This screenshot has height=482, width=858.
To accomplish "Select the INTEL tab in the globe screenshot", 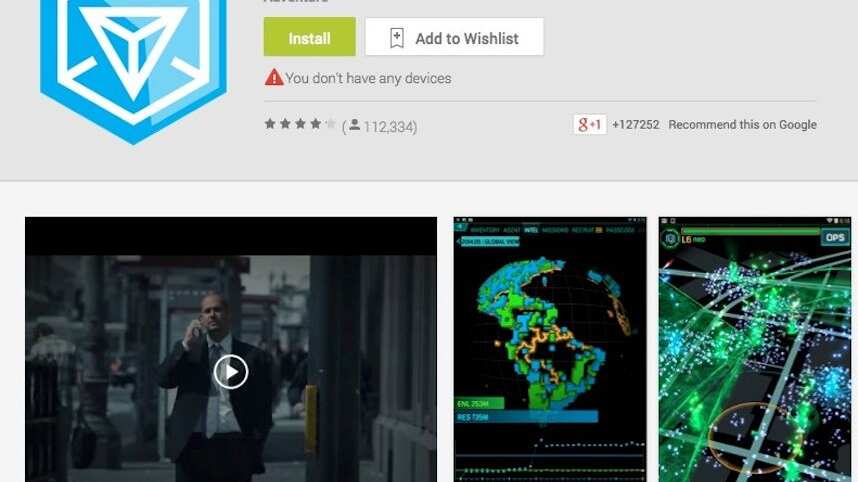I will click(531, 227).
